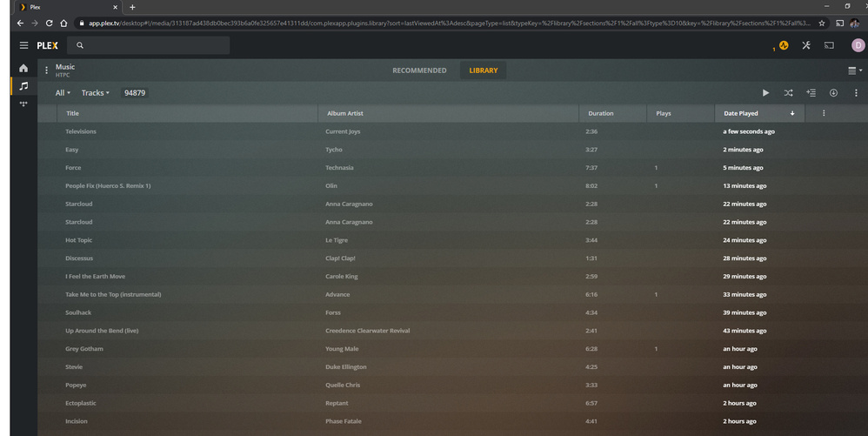Select Up Around the Bend (live)
The height and width of the screenshot is (436, 868).
pyautogui.click(x=102, y=330)
